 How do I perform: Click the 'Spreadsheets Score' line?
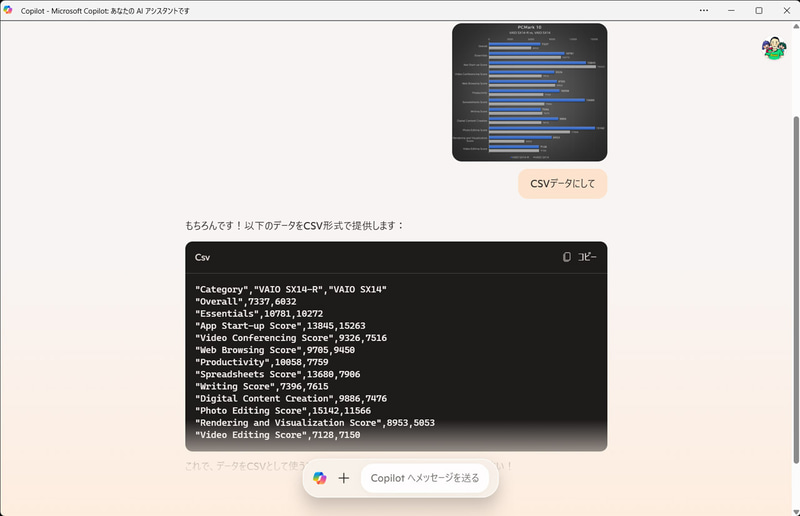click(278, 374)
